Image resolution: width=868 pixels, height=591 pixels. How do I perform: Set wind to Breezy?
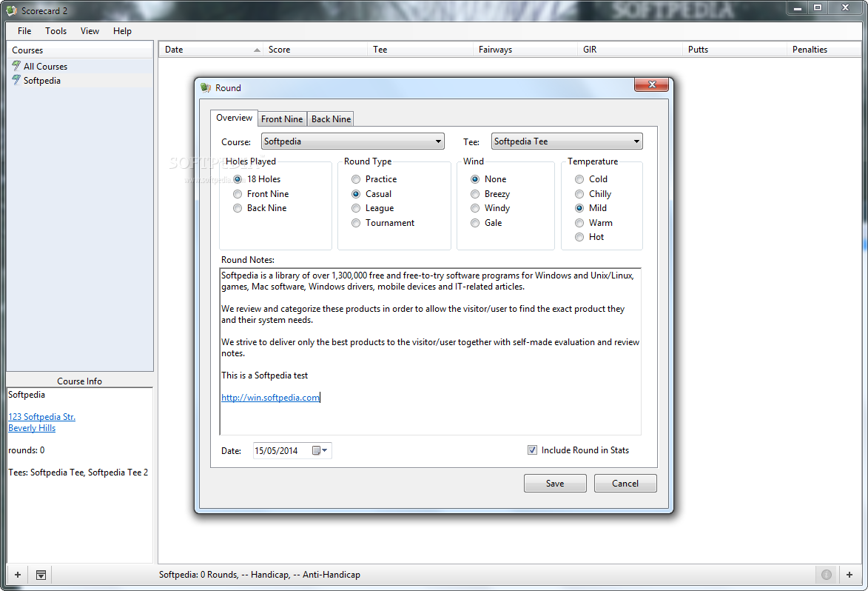tap(491, 194)
